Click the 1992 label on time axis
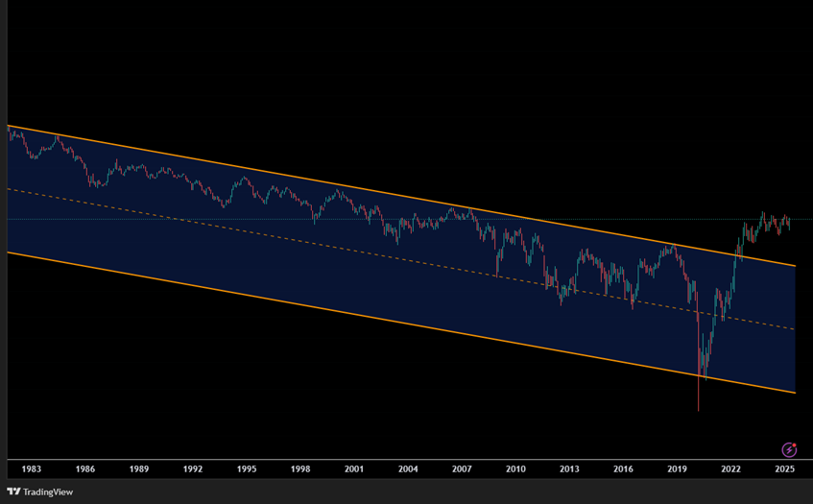Image resolution: width=813 pixels, height=504 pixels. click(193, 468)
